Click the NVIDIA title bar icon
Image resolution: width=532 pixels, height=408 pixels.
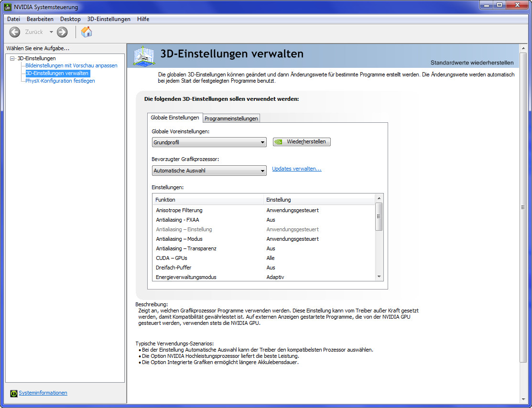coord(8,7)
